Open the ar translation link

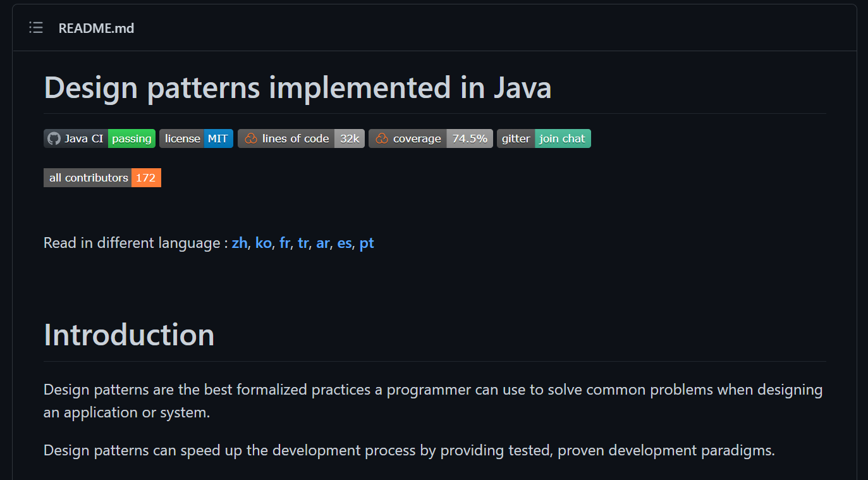323,243
